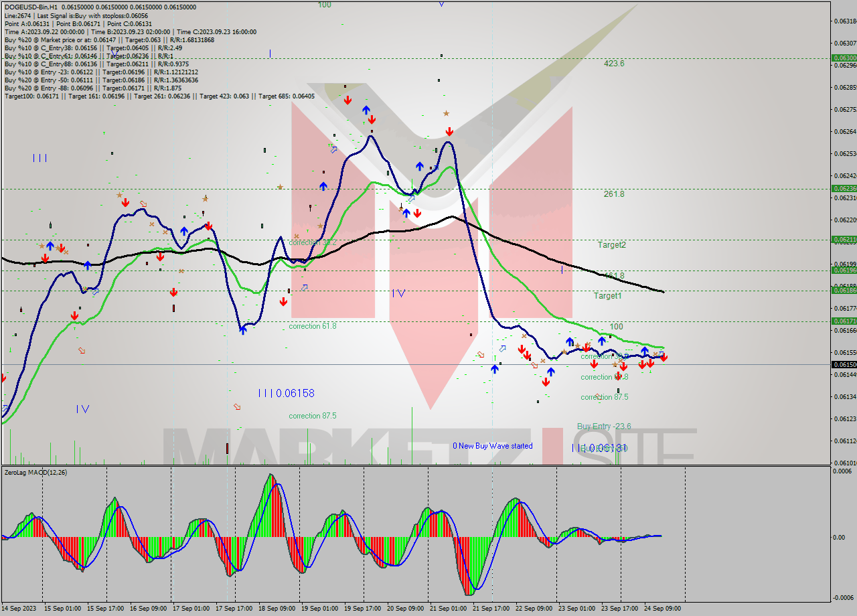Click the '23 Sep 17:00' time label
The width and height of the screenshot is (857, 616).
click(x=619, y=609)
